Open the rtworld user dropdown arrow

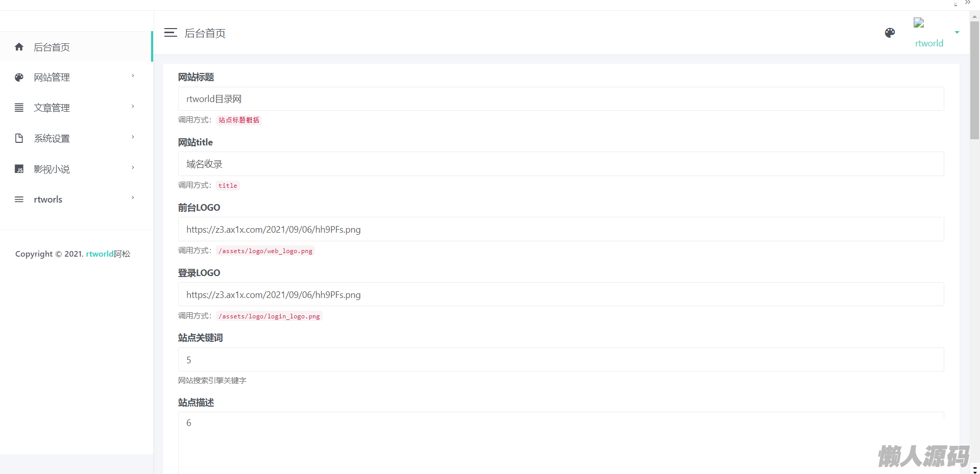point(957,32)
